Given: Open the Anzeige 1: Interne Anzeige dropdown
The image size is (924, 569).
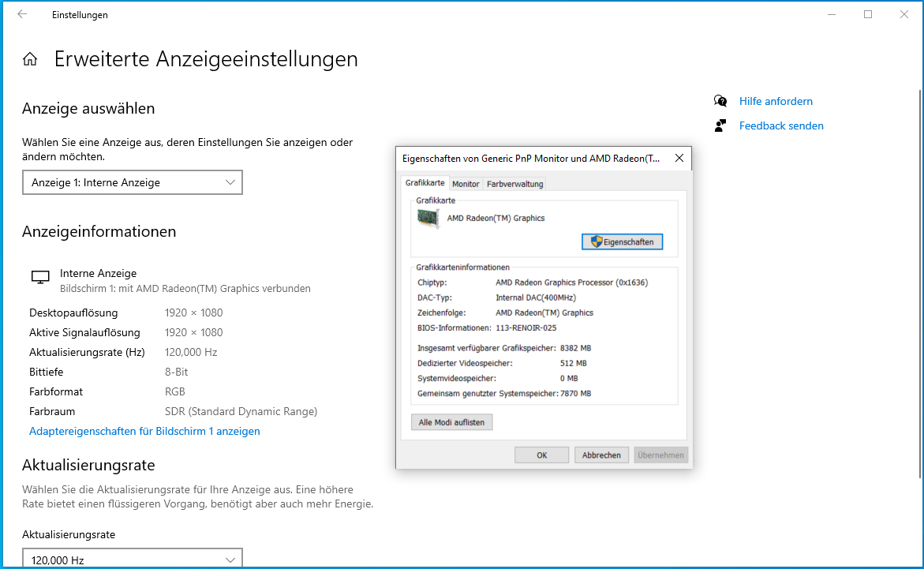Looking at the screenshot, I should click(x=133, y=183).
